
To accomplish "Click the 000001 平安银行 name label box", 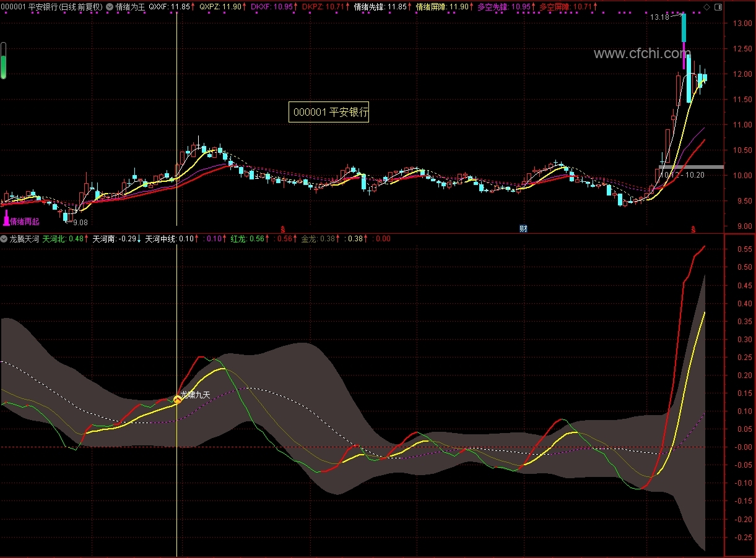I will (329, 112).
